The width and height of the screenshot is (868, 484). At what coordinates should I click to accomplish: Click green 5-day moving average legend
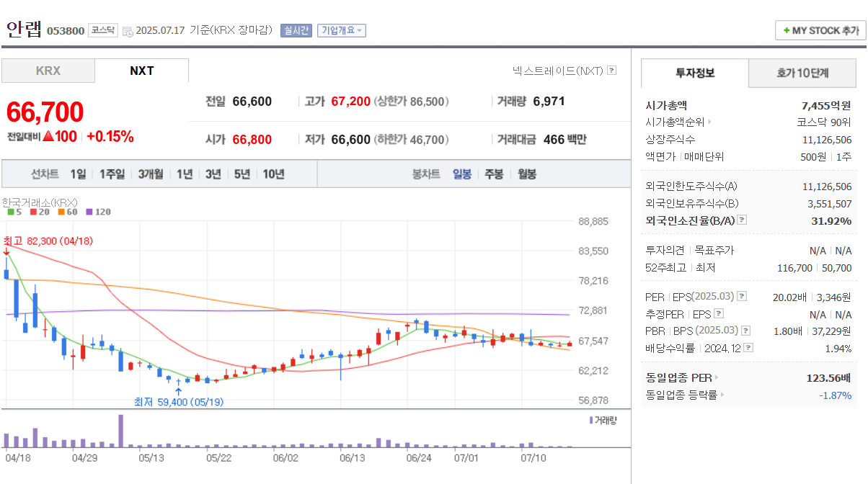[14, 212]
